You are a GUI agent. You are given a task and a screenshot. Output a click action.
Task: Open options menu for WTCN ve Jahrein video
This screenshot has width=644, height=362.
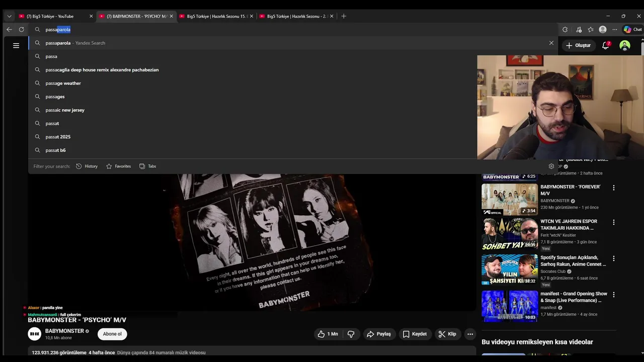[613, 222]
